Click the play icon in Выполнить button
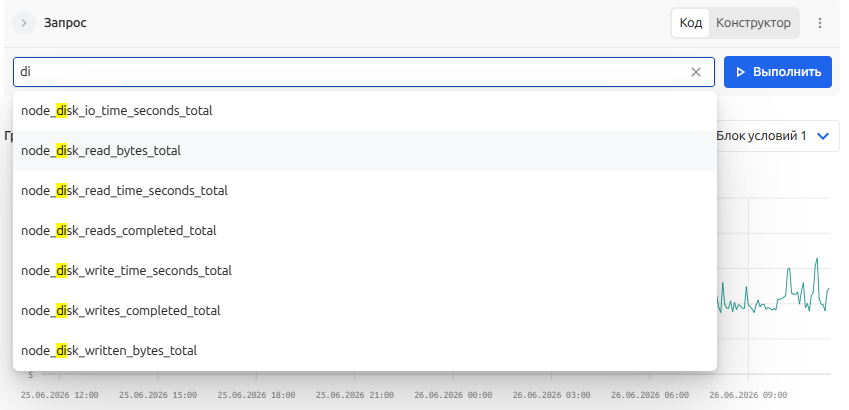Viewport: 849px width, 410px height. point(741,72)
